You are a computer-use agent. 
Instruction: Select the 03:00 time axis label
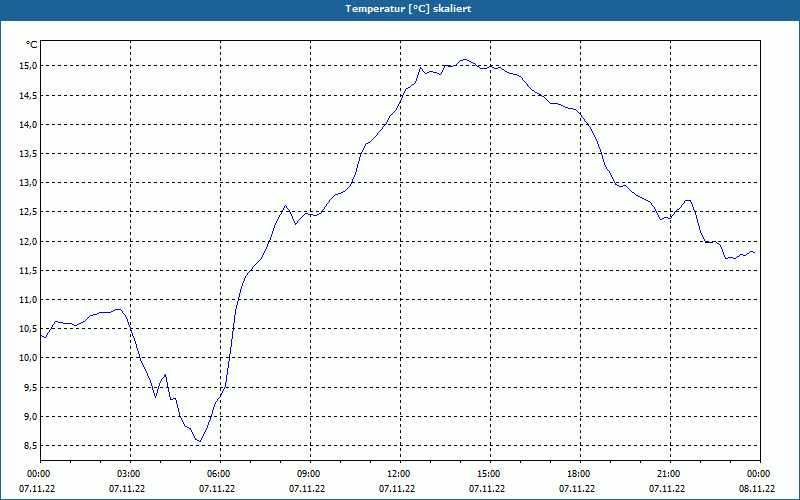pyautogui.click(x=130, y=474)
